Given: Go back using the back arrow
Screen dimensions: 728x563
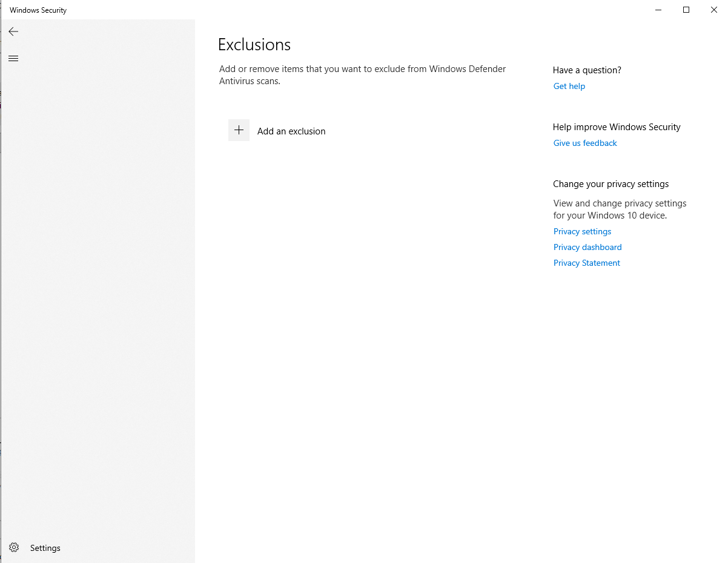Looking at the screenshot, I should [x=13, y=31].
